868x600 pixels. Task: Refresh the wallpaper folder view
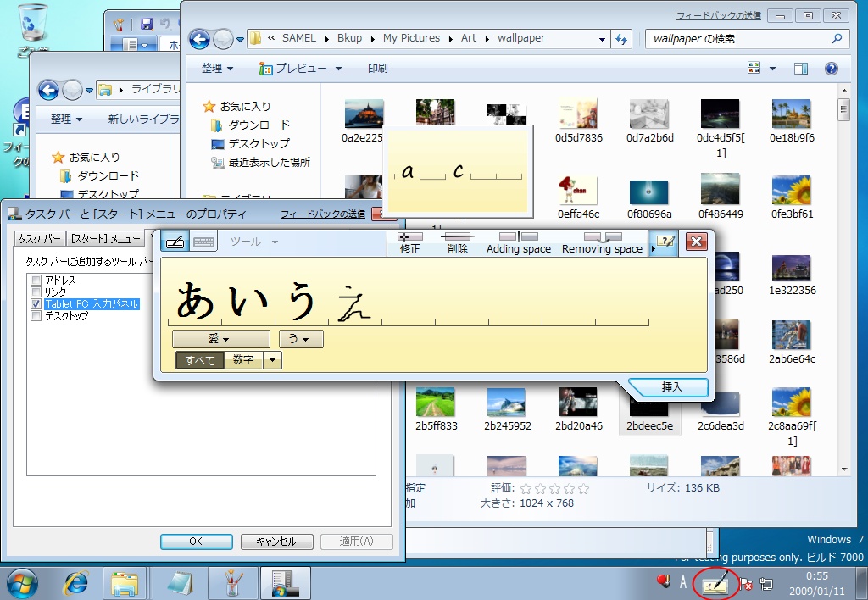click(621, 39)
